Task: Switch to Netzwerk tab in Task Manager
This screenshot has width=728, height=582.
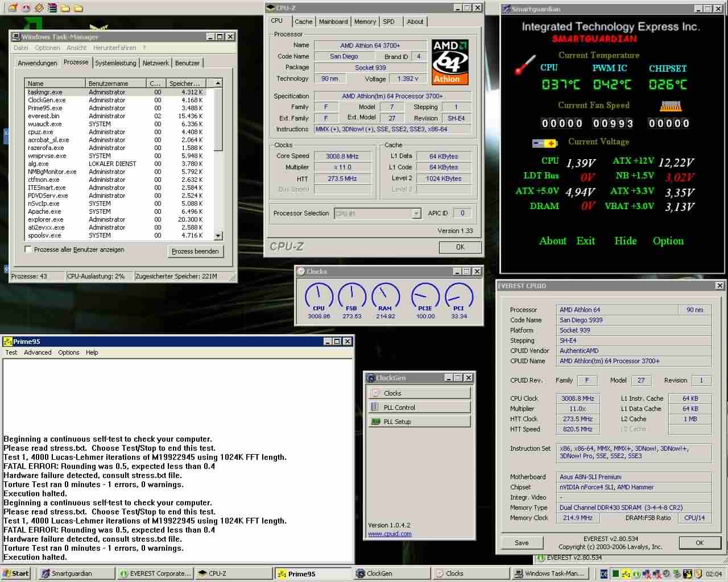Action: point(156,63)
